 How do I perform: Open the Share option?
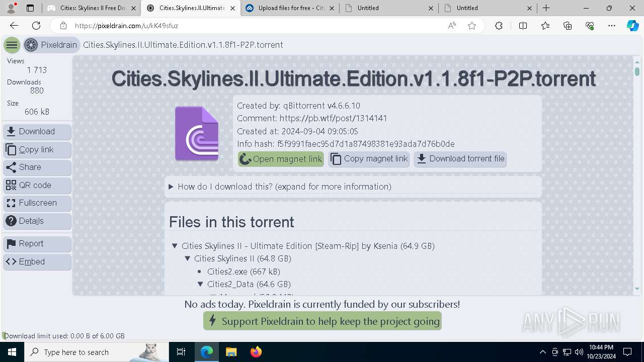pyautogui.click(x=37, y=167)
